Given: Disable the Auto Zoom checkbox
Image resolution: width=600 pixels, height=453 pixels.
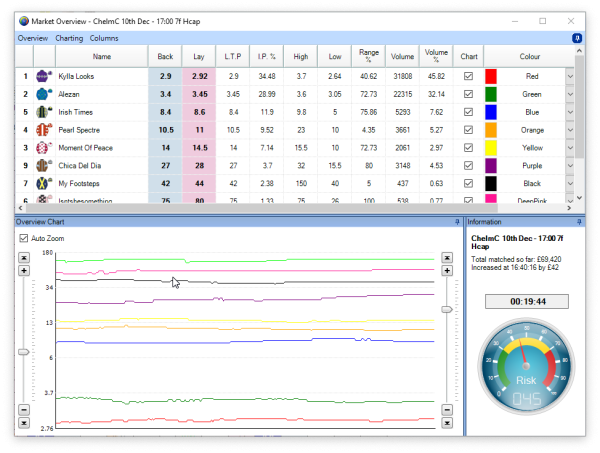Looking at the screenshot, I should (x=25, y=238).
